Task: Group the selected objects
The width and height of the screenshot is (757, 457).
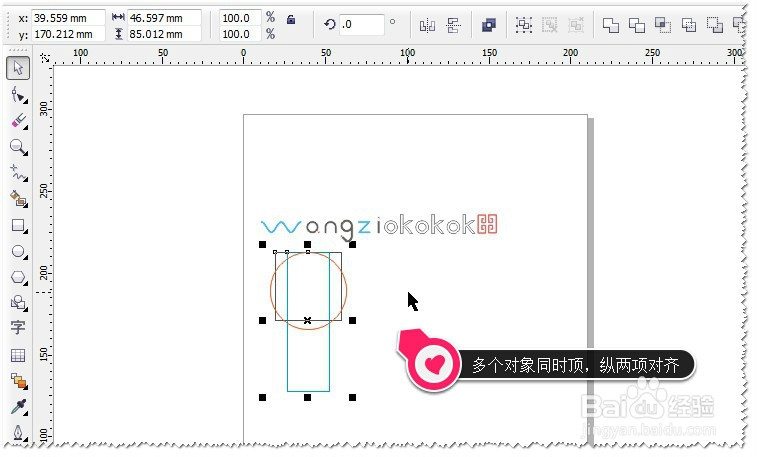Action: pyautogui.click(x=524, y=25)
